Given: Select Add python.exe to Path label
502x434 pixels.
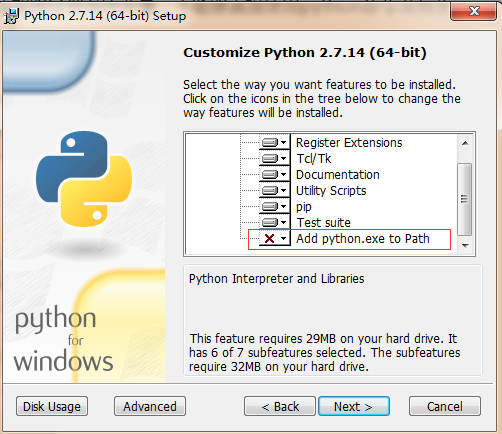Looking at the screenshot, I should tap(363, 238).
